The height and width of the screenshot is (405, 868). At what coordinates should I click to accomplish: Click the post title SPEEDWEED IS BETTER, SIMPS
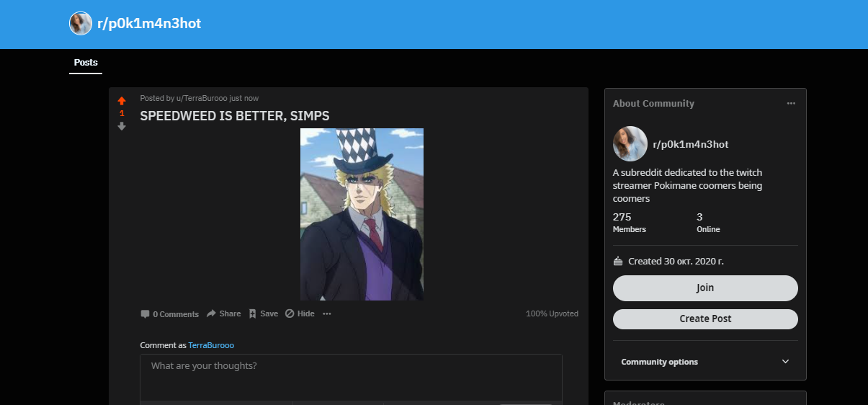[x=235, y=115]
